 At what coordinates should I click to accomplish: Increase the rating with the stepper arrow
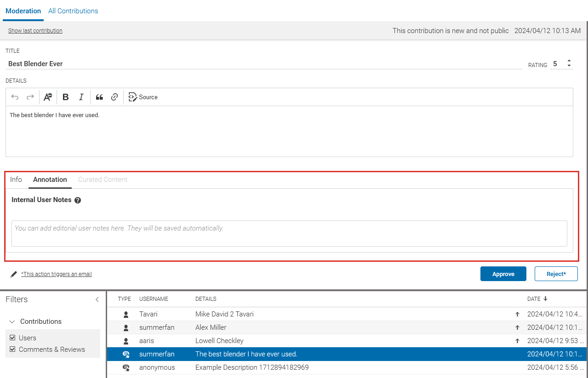tap(569, 61)
